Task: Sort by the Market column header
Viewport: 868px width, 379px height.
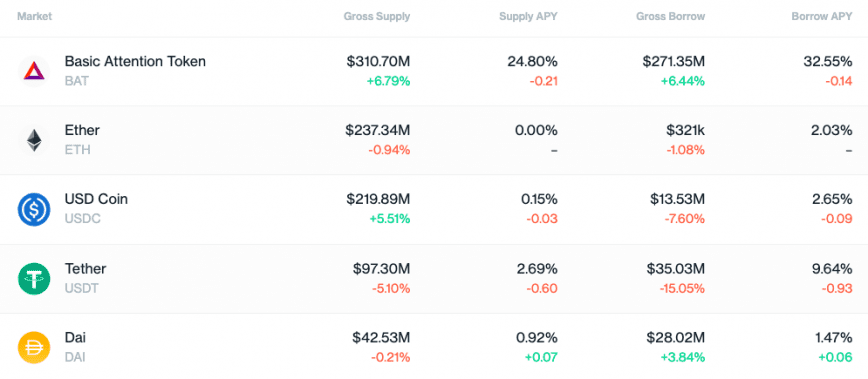Action: [x=34, y=17]
